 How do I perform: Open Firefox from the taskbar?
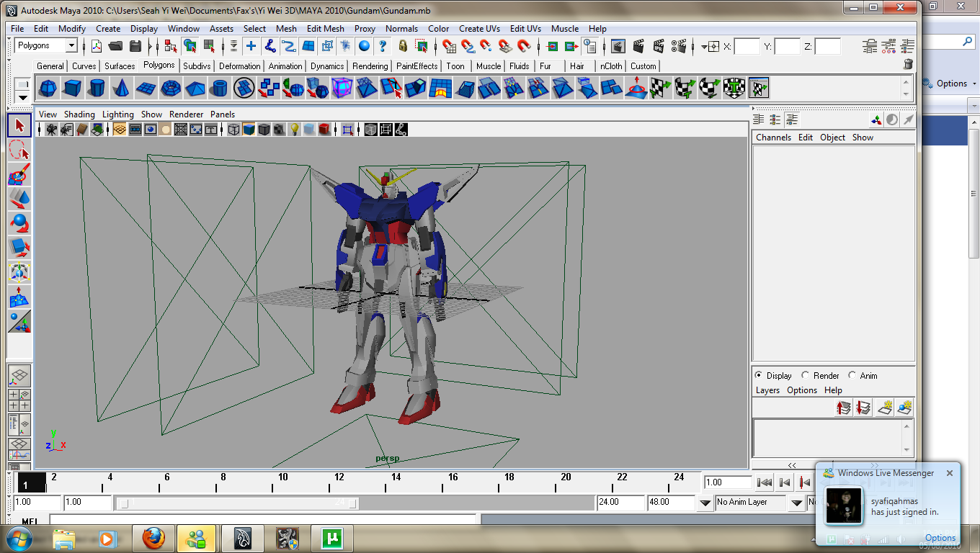[153, 538]
